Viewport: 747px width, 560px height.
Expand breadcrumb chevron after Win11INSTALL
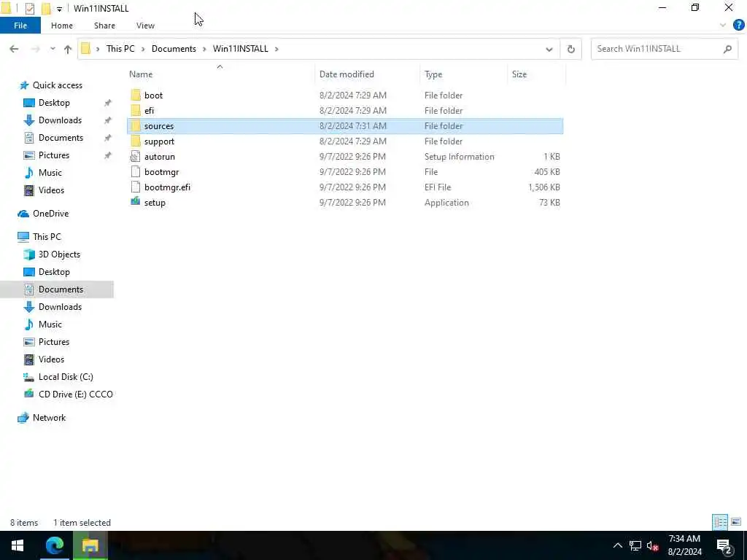coord(276,49)
